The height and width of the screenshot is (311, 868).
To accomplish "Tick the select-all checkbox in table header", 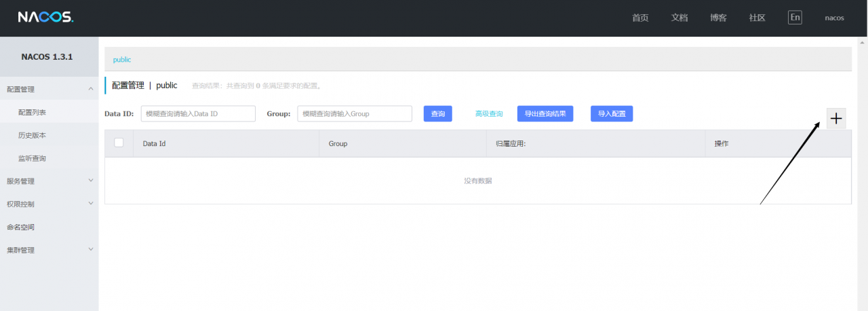I will tap(119, 143).
